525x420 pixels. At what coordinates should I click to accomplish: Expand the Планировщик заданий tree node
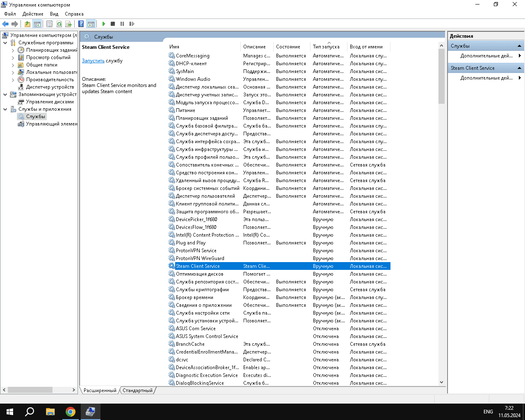(x=13, y=50)
